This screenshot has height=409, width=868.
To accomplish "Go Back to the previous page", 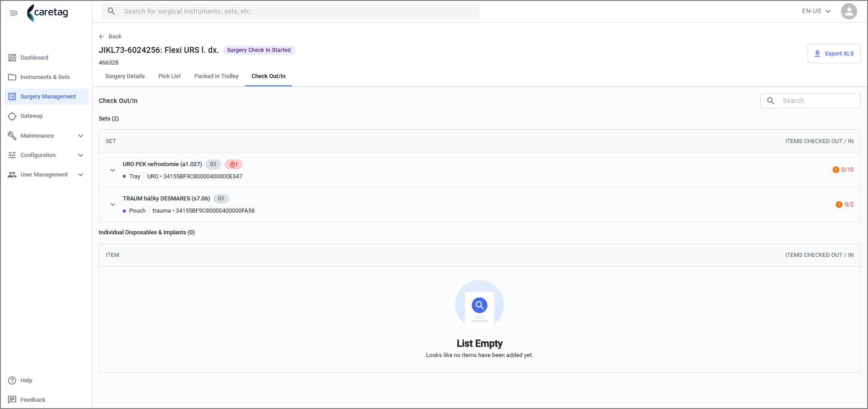I will 110,37.
